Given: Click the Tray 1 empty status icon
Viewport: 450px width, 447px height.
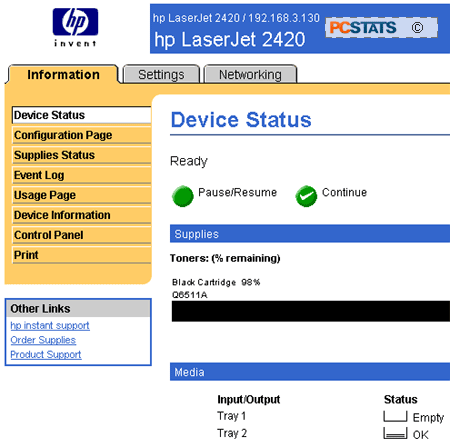Looking at the screenshot, I should pos(395,417).
